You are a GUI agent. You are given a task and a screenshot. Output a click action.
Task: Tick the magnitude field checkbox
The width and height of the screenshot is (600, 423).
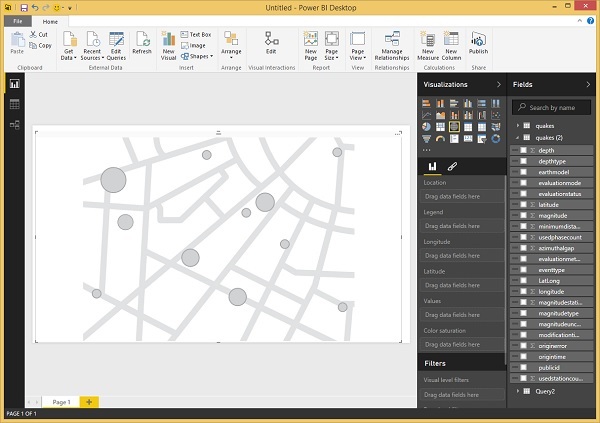(523, 216)
